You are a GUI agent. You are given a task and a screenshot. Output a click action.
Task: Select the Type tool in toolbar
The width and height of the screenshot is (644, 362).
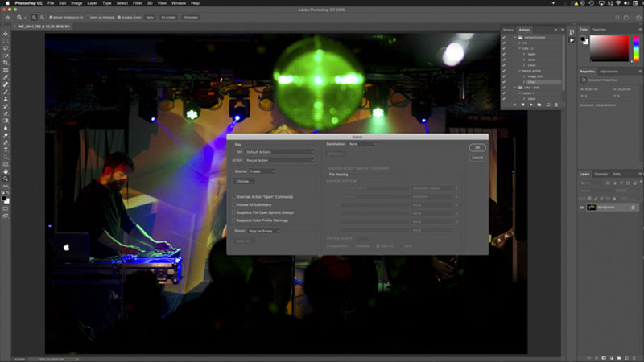point(6,150)
